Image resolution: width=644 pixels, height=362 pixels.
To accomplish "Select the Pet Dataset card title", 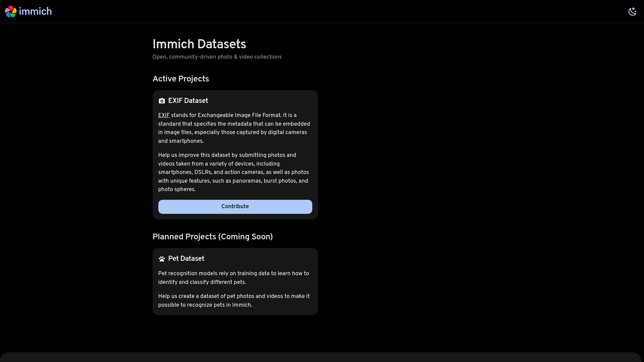I will pyautogui.click(x=186, y=259).
